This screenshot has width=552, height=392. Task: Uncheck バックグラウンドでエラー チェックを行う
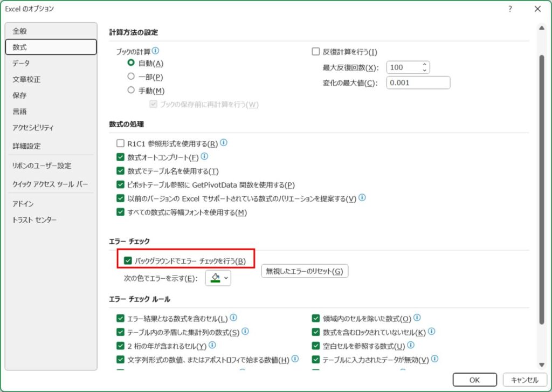click(x=128, y=261)
